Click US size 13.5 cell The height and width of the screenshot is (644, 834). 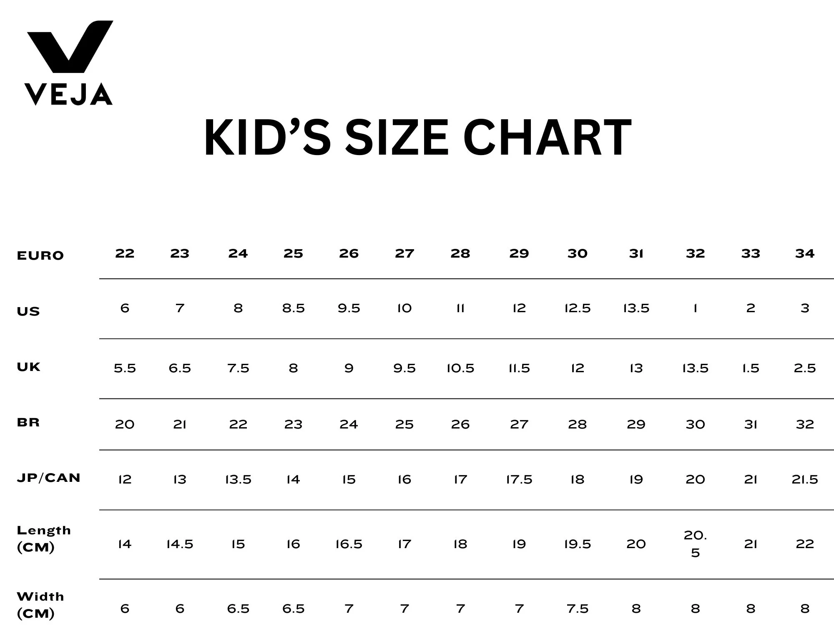pos(636,308)
